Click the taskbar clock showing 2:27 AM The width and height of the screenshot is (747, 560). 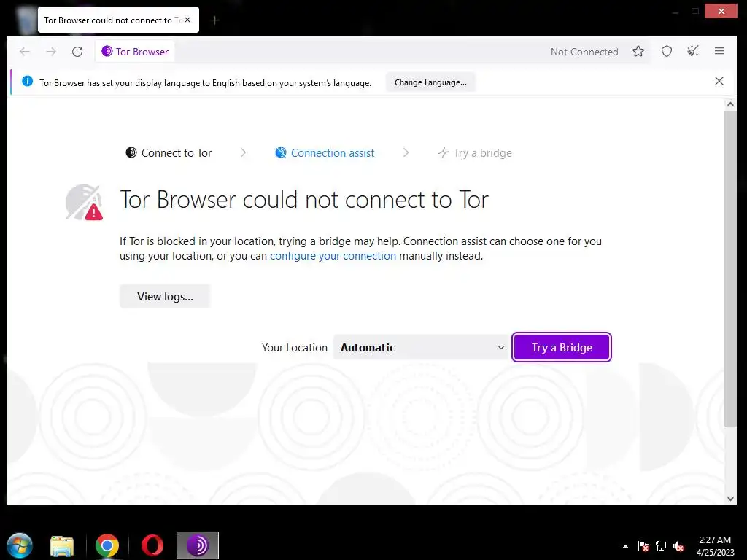715,545
